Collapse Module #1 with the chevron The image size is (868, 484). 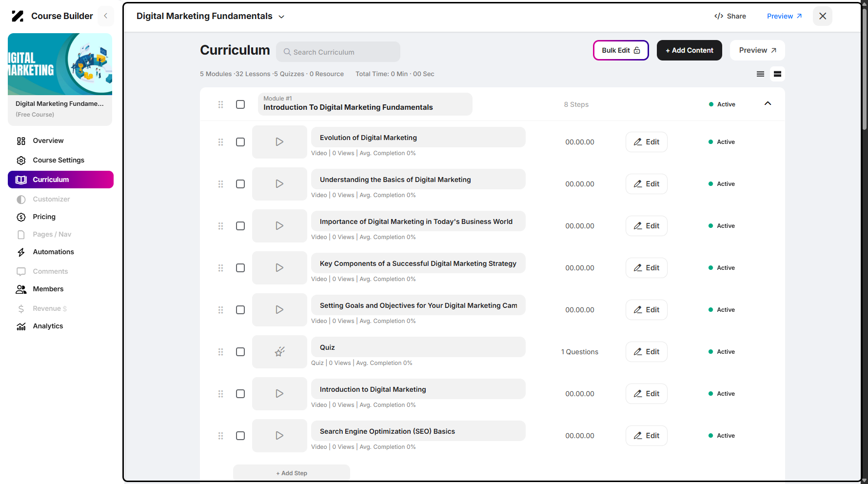pyautogui.click(x=768, y=103)
